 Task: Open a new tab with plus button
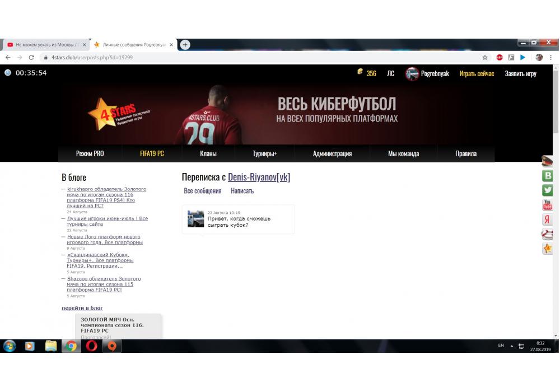(x=185, y=45)
